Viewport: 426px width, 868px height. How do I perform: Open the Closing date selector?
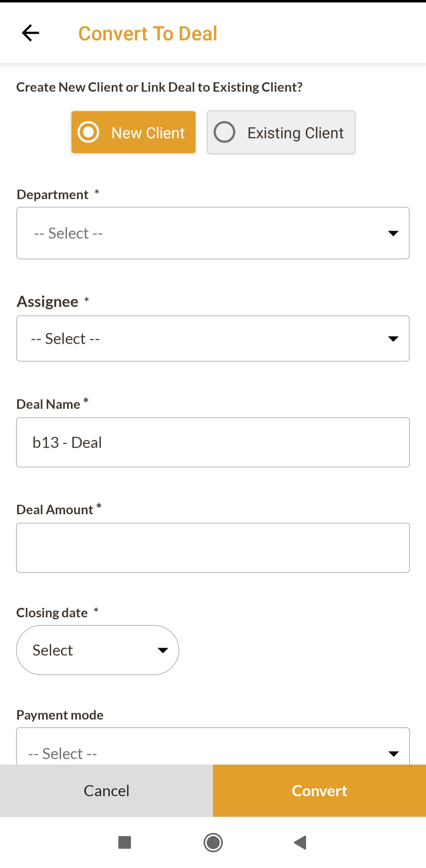[x=97, y=650]
